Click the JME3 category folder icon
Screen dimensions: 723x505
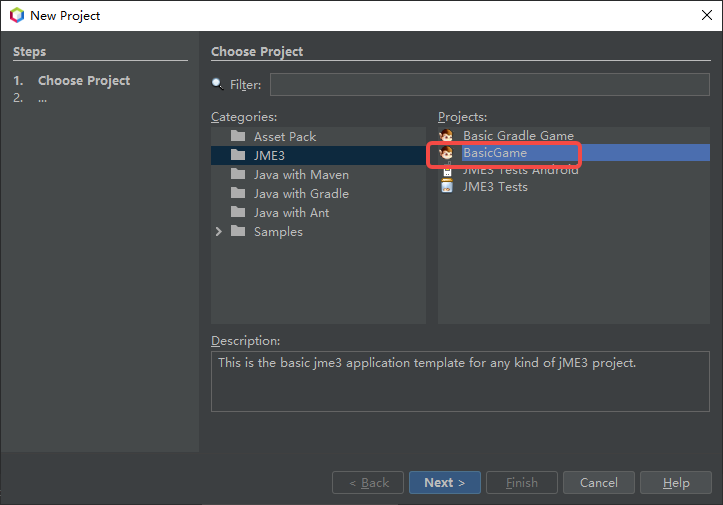(x=237, y=155)
